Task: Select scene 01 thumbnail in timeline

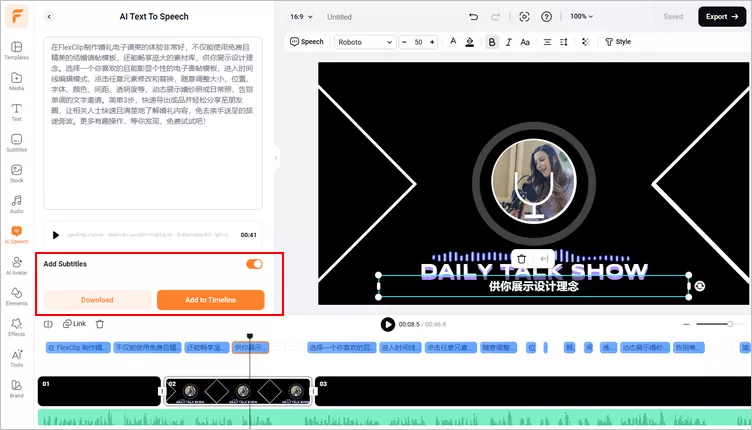Action: tap(99, 391)
